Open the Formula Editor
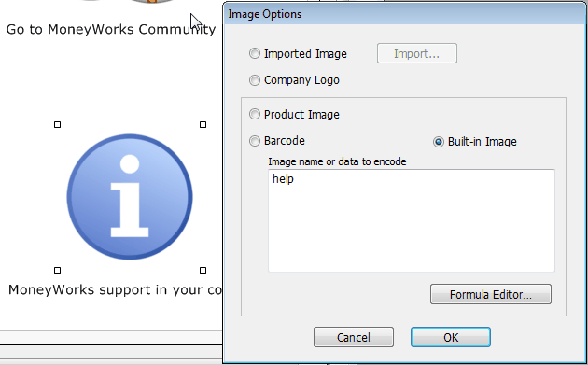The height and width of the screenshot is (365, 588). click(x=491, y=294)
